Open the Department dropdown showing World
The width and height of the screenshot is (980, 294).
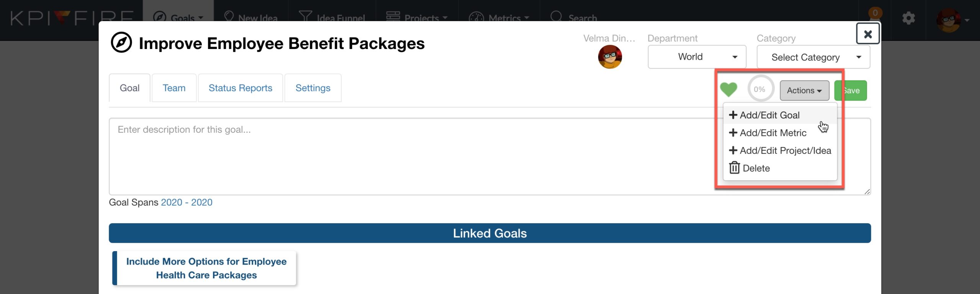[697, 57]
